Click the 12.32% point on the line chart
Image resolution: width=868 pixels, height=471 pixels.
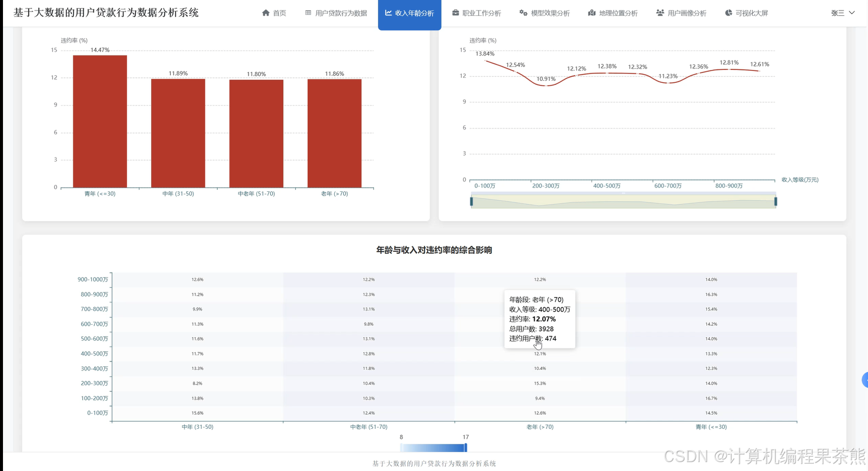click(x=637, y=73)
